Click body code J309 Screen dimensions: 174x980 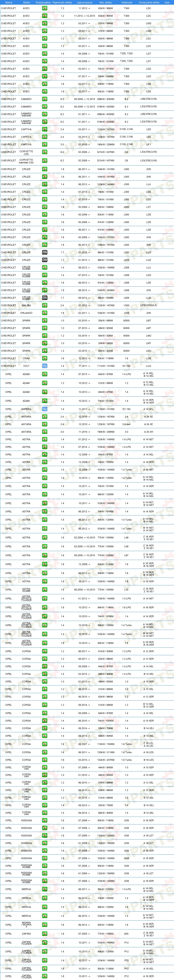(127, 313)
